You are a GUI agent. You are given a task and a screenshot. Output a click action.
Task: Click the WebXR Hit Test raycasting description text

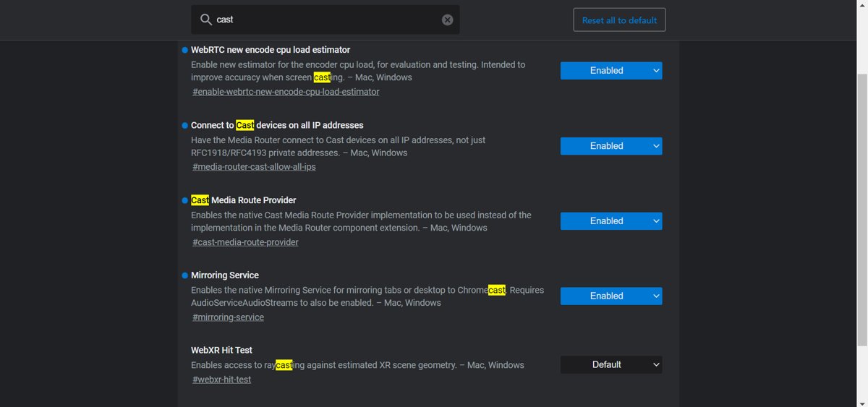coord(357,365)
